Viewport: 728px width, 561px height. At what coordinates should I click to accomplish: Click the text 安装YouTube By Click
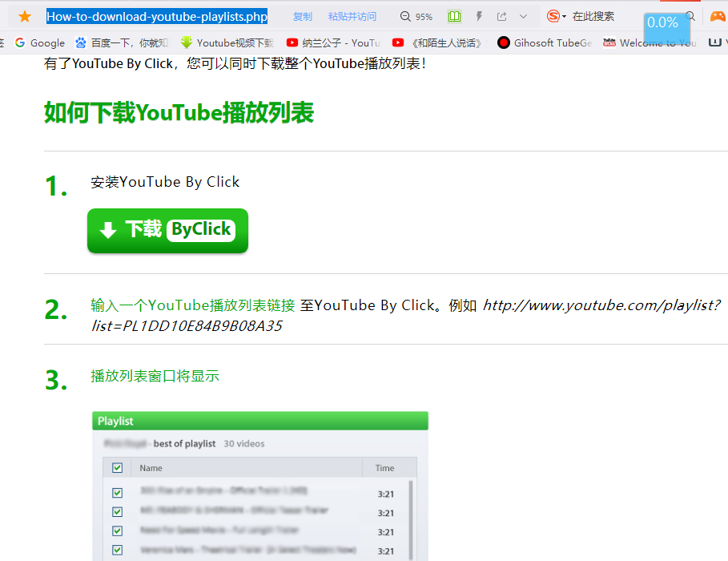tap(165, 182)
